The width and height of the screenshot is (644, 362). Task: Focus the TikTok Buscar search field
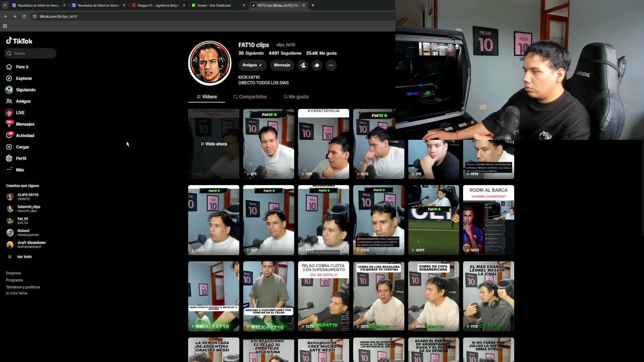click(31, 53)
